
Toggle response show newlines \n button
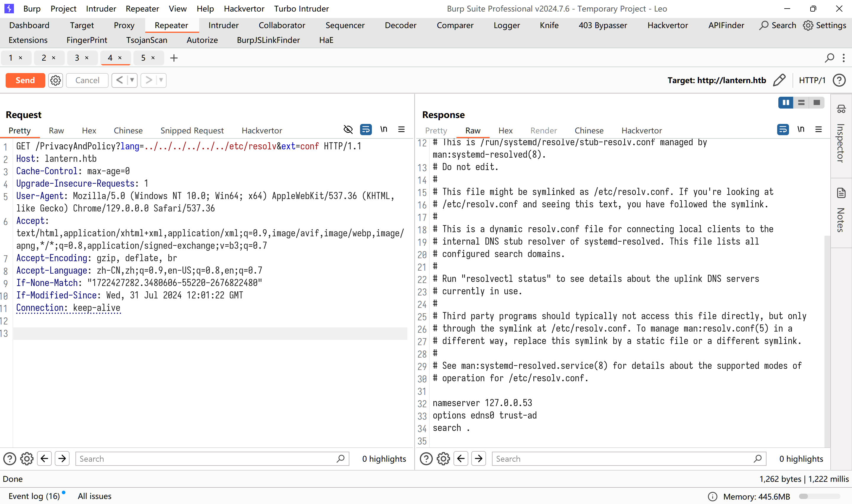point(801,129)
